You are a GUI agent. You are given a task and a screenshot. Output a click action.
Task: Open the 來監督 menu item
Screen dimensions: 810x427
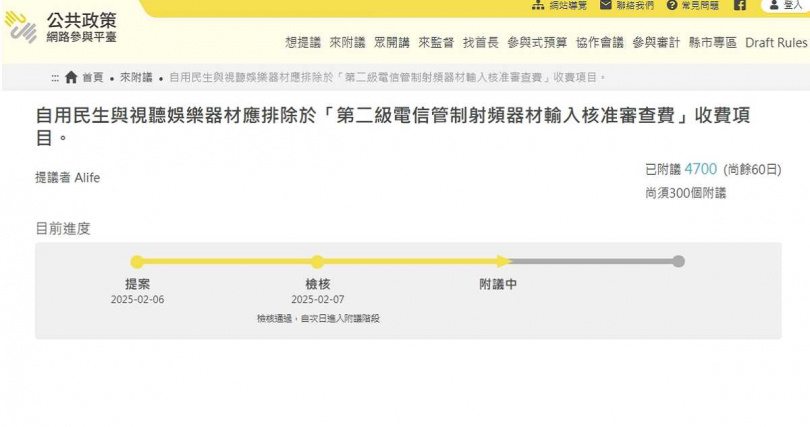tap(436, 42)
